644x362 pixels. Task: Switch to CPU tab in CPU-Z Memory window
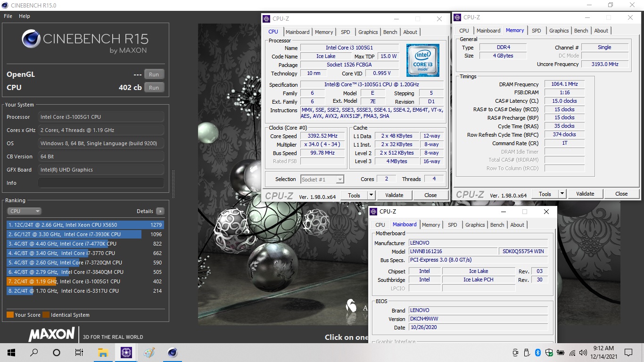tap(464, 31)
